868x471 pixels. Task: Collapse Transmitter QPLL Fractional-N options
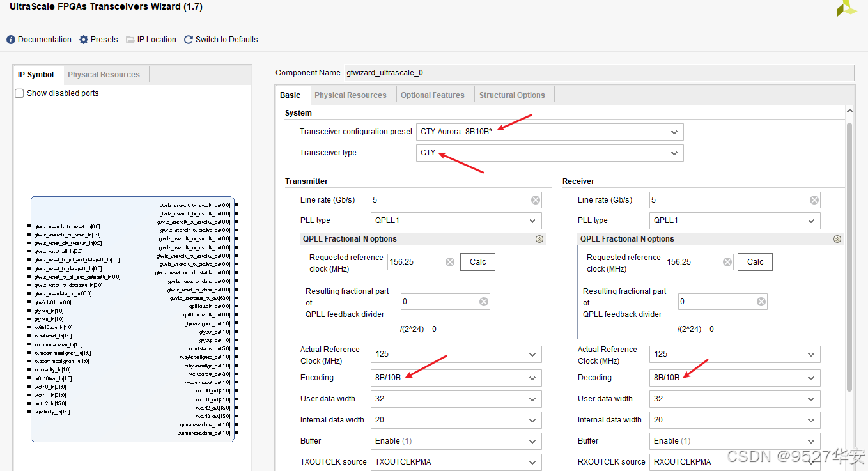click(x=539, y=239)
